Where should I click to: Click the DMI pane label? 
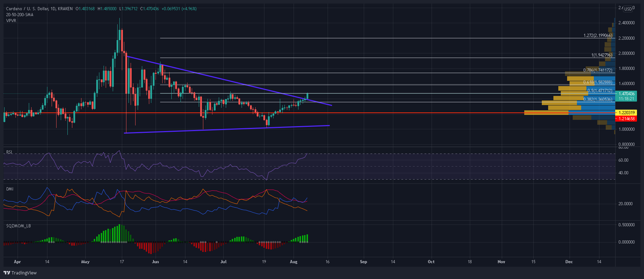click(x=10, y=189)
